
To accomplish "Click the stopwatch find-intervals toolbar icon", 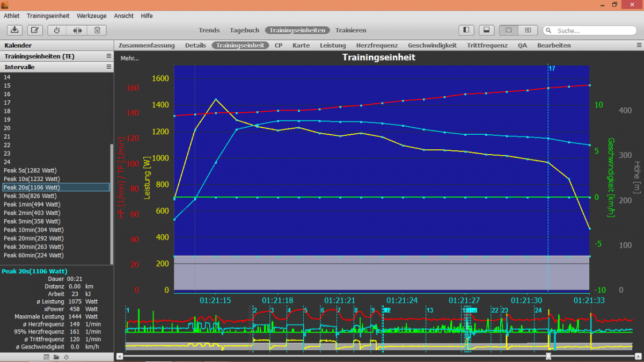I will pyautogui.click(x=57, y=31).
